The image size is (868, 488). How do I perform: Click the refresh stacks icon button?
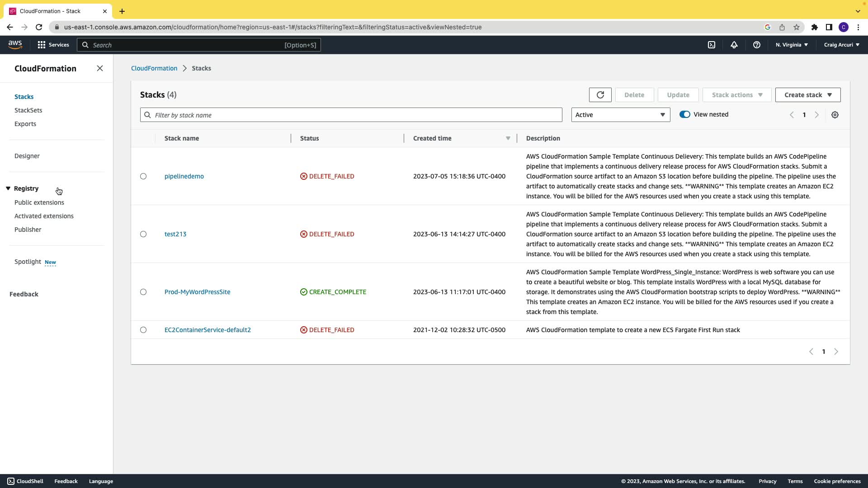pos(600,95)
